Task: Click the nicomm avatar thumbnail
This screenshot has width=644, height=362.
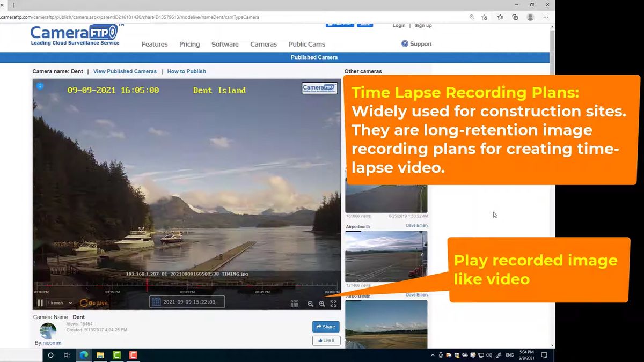Action: click(x=48, y=330)
